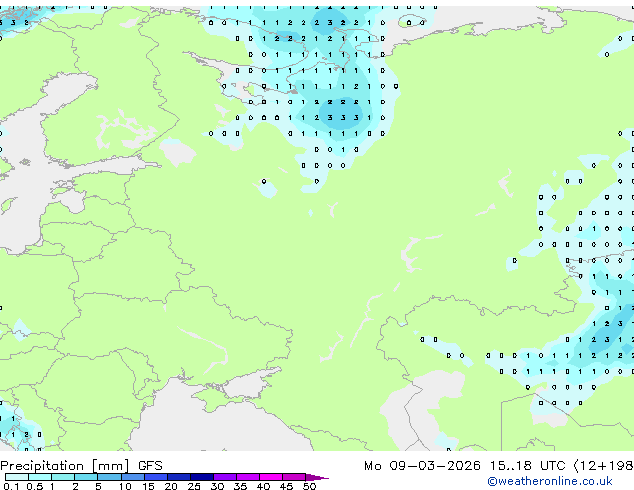Viewport: 634px width, 490px height.
Task: Select the 5–10 mm legend swatch
Action: 109,477
